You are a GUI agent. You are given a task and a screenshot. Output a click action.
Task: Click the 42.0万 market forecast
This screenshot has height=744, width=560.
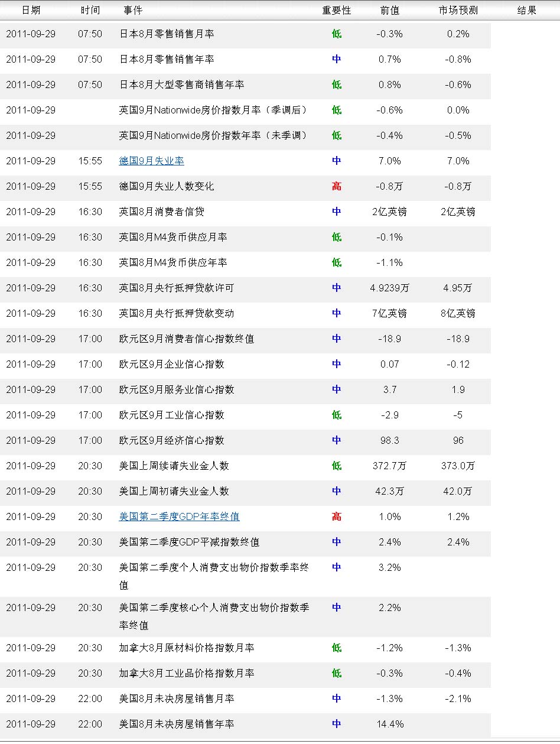pyautogui.click(x=458, y=491)
